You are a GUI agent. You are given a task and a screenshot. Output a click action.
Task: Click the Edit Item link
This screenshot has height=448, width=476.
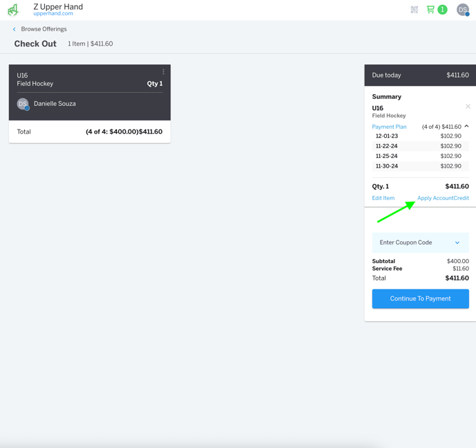click(383, 198)
